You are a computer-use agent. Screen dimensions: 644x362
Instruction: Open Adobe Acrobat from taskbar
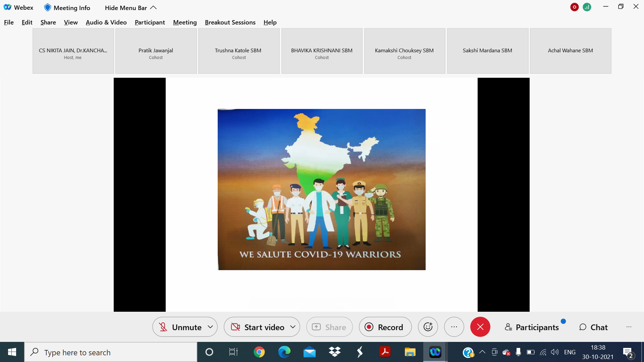click(385, 352)
